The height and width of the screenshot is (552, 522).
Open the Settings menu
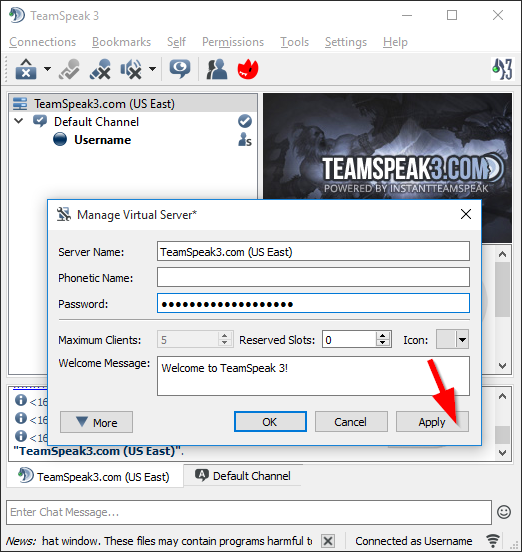(346, 42)
